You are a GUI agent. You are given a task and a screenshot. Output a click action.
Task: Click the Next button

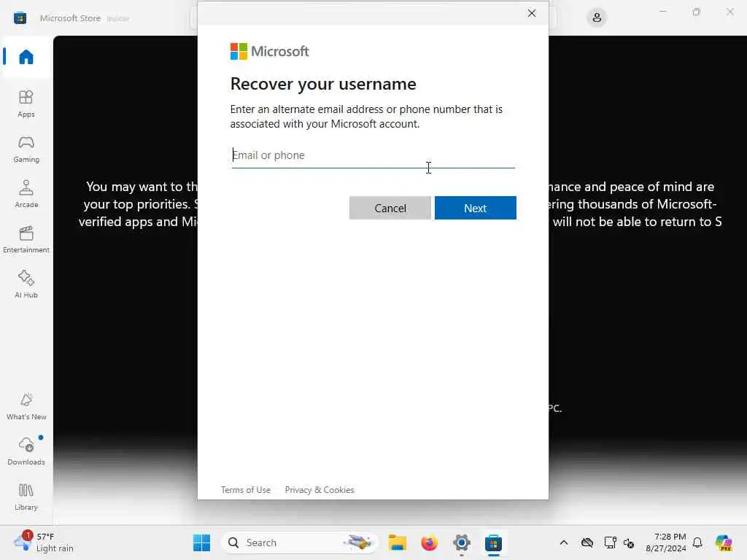click(476, 208)
